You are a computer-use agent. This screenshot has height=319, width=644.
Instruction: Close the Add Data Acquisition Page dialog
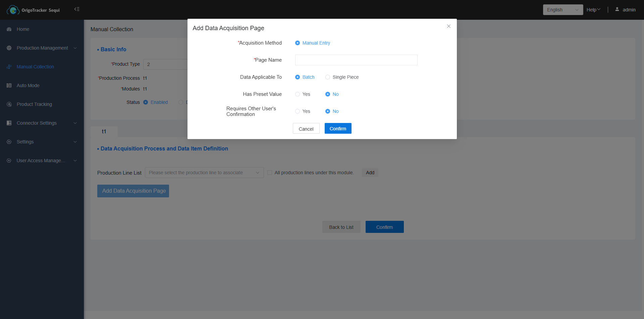(x=448, y=26)
